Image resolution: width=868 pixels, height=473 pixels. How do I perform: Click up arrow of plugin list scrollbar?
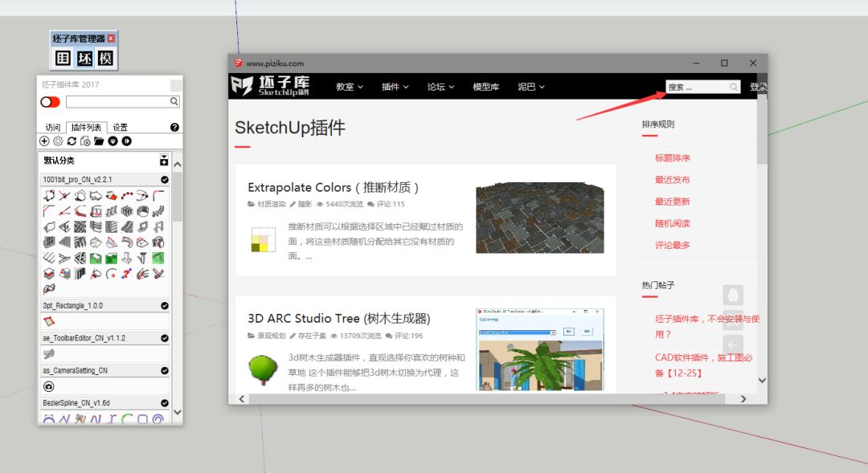(x=177, y=165)
